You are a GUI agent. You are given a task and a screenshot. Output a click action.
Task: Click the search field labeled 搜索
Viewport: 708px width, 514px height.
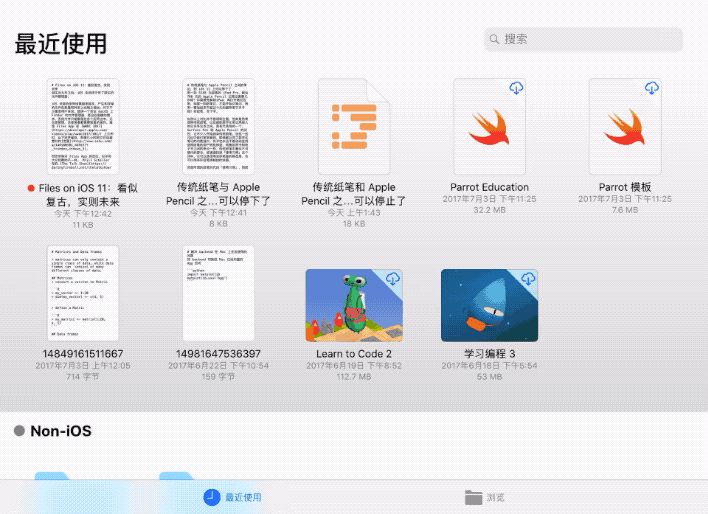(x=583, y=39)
